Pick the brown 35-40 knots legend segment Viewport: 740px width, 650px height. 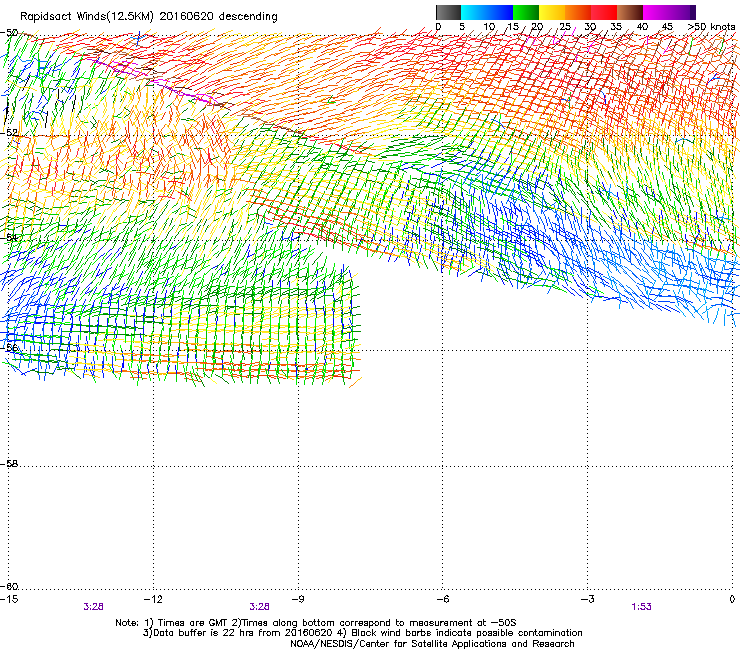(x=630, y=12)
